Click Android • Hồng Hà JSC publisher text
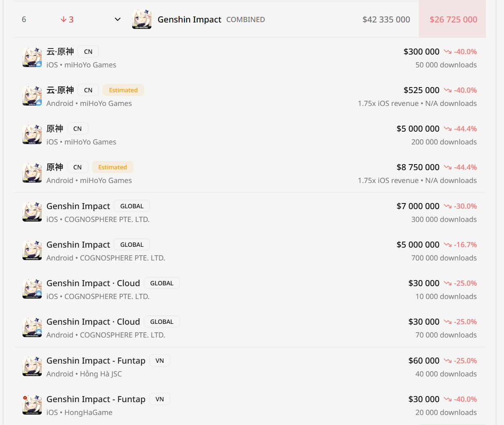The image size is (504, 425). tap(84, 374)
